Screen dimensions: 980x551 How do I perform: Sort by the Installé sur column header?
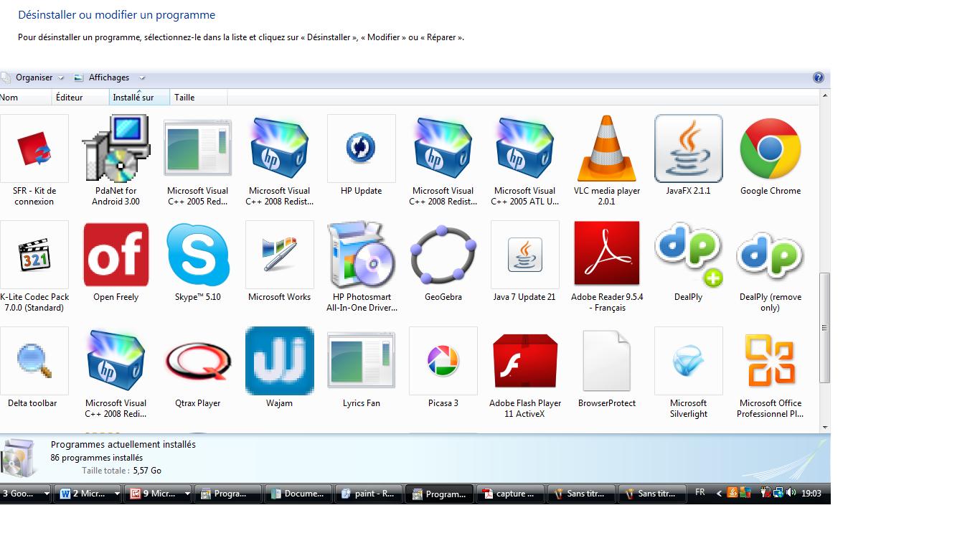[x=140, y=98]
